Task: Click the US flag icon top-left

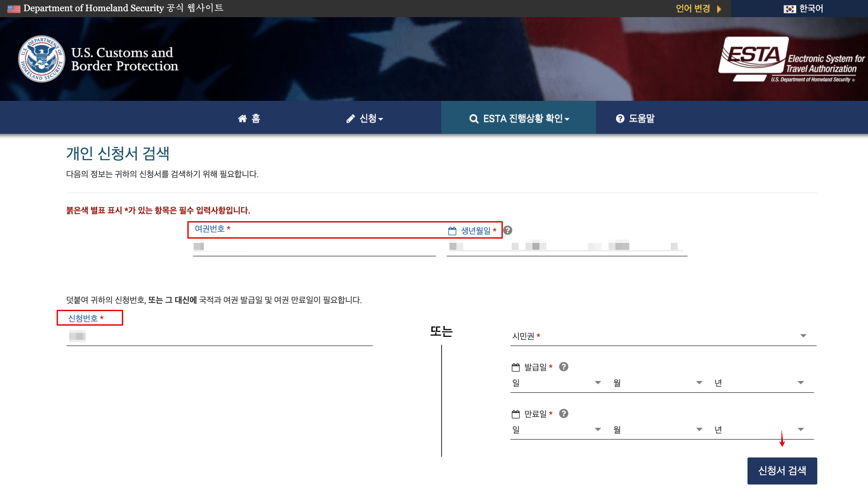Action: (x=14, y=8)
